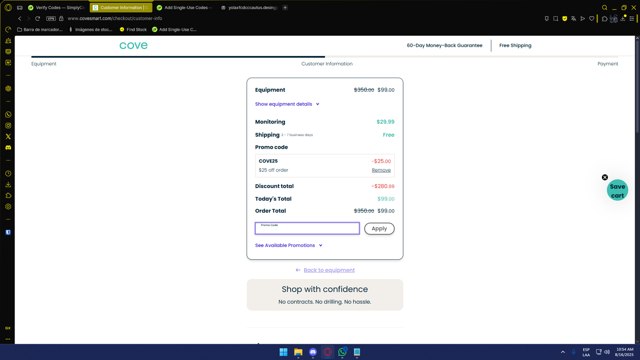The image size is (640, 360).
Task: Open X (Twitter) in the sidebar
Action: (8, 137)
